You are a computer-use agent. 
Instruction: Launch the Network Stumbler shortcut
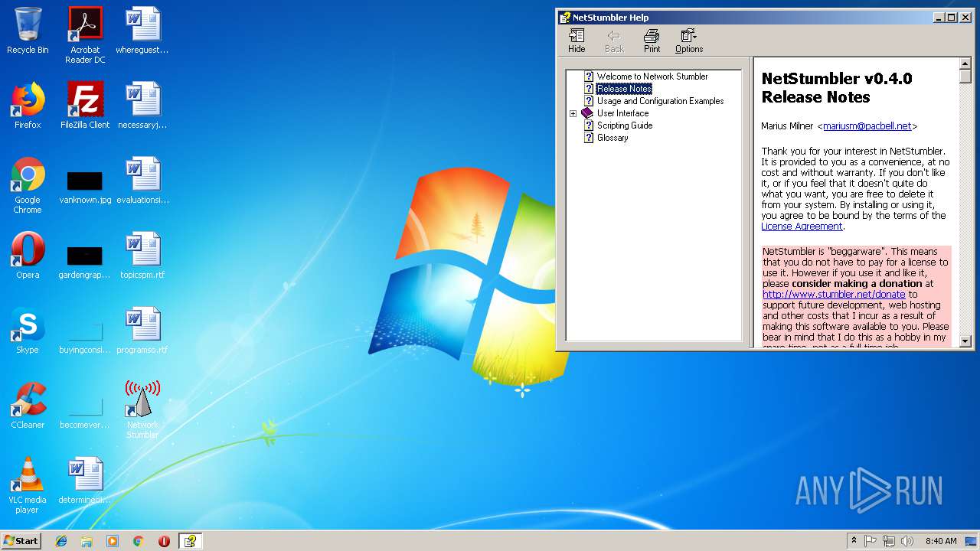[x=142, y=410]
